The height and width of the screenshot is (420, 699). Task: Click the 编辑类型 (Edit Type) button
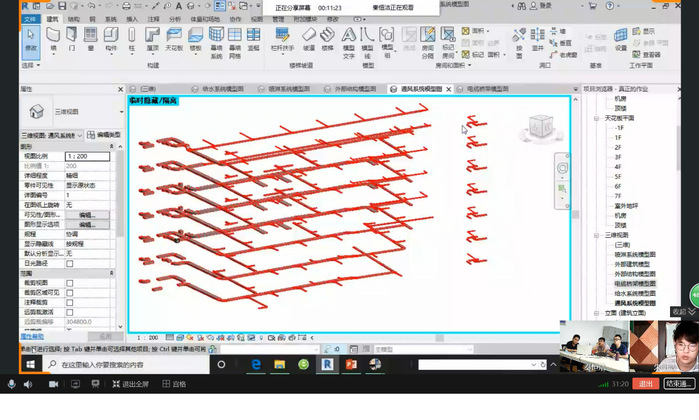tap(106, 135)
